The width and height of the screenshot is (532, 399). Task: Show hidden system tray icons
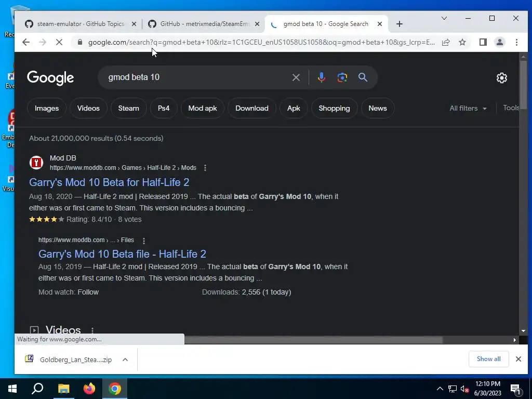pyautogui.click(x=440, y=389)
